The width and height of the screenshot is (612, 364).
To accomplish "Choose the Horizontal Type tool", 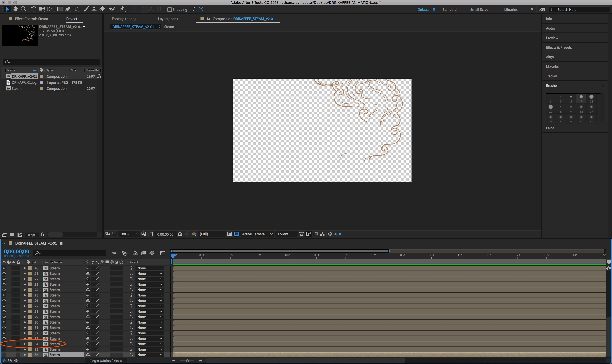I will tap(76, 9).
